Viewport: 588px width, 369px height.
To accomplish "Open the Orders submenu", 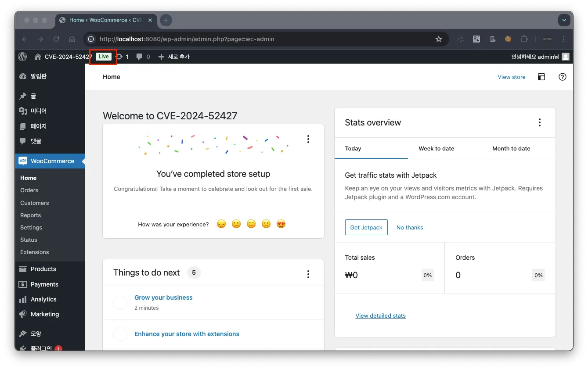I will point(29,190).
